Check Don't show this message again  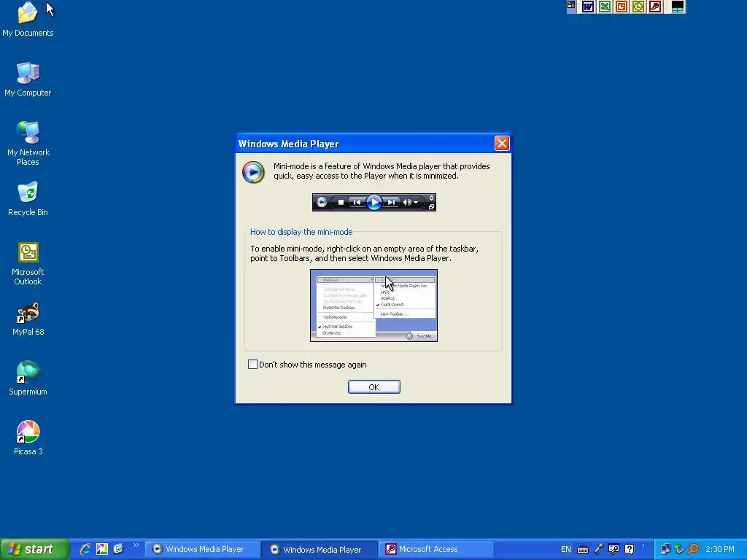click(x=253, y=365)
